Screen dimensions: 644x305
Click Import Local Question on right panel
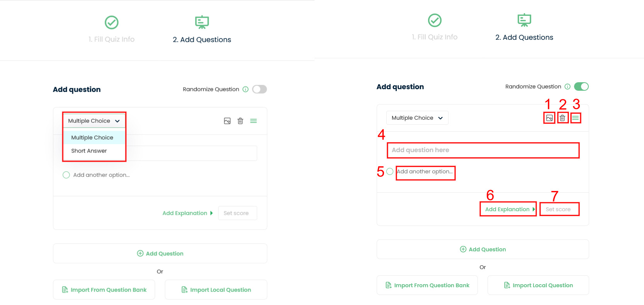[538, 285]
